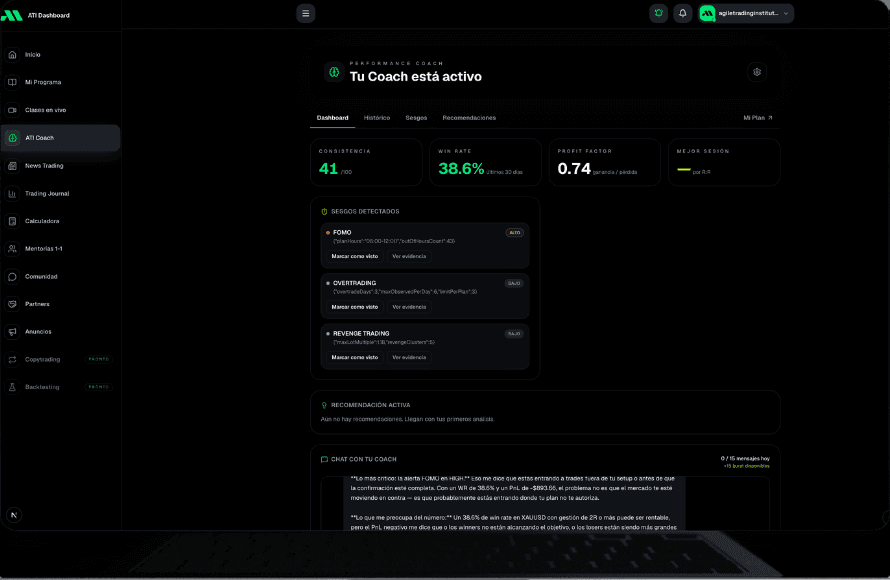Click the Calculadora calculator icon
This screenshot has width=890, height=580.
point(12,221)
